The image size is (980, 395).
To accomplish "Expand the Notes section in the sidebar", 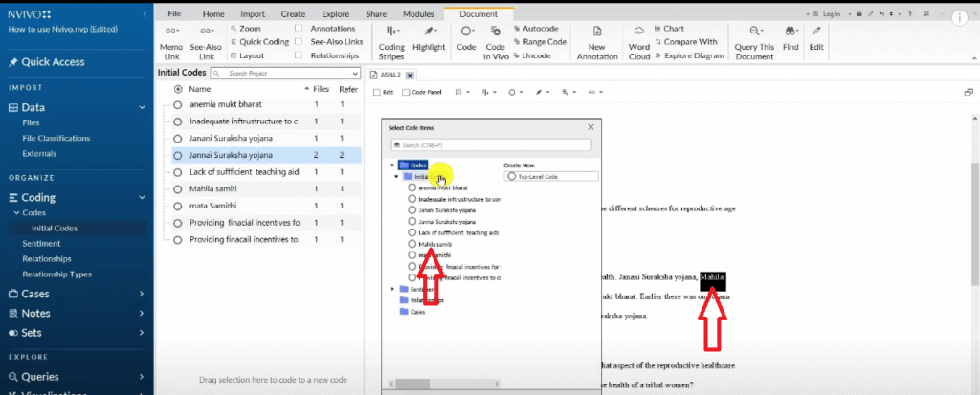I will click(143, 313).
